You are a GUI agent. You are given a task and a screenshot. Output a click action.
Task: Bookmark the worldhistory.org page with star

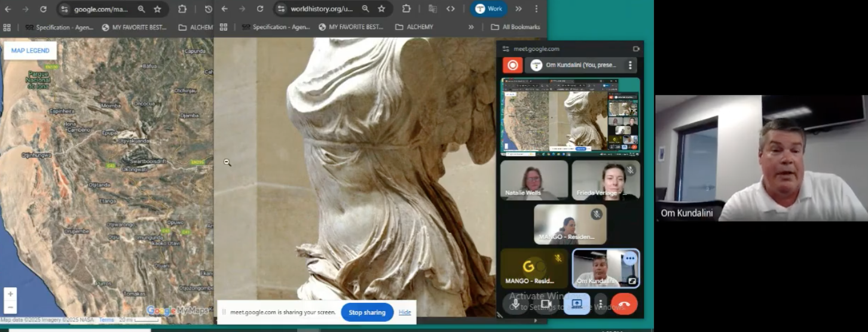[381, 9]
